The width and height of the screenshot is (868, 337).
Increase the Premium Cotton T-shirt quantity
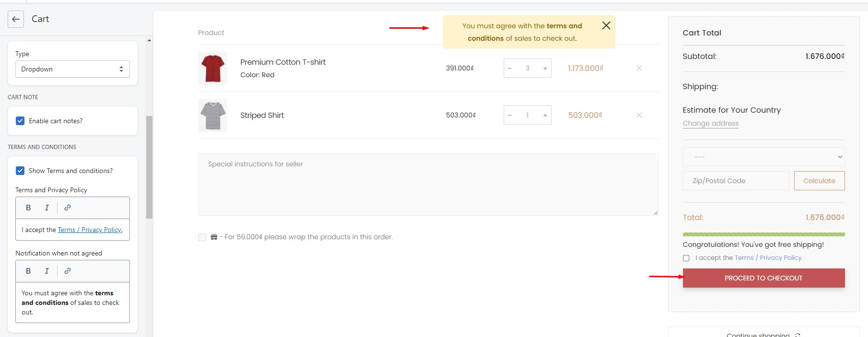click(545, 68)
